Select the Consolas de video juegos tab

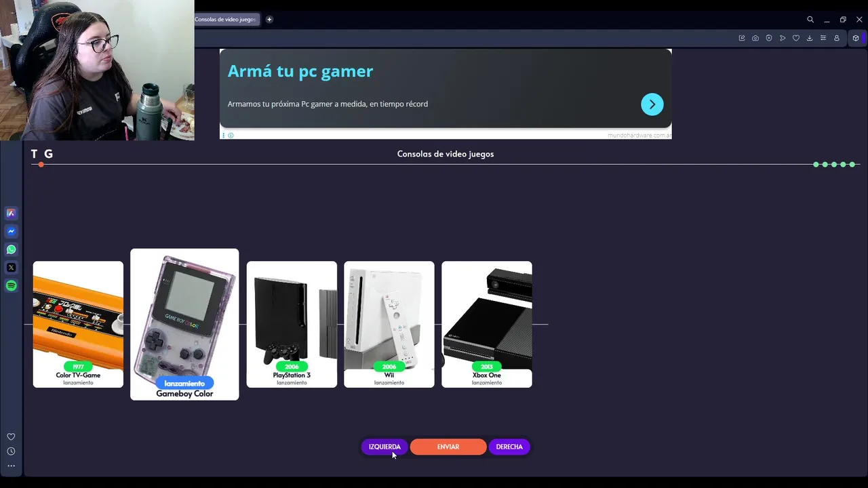[x=227, y=20]
